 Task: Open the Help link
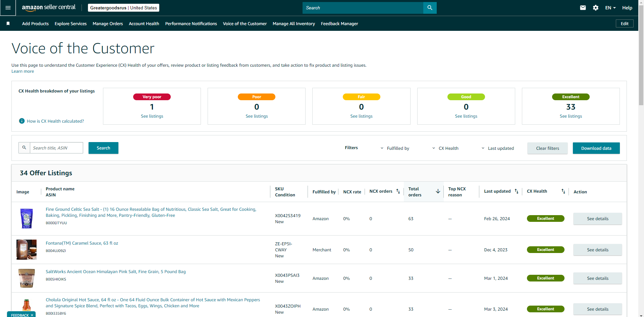pos(627,8)
